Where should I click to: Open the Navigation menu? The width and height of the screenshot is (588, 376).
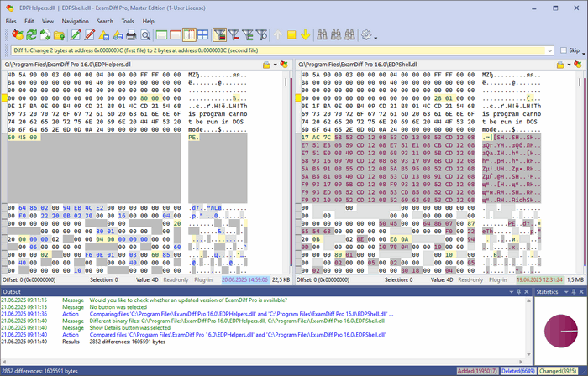pyautogui.click(x=75, y=20)
